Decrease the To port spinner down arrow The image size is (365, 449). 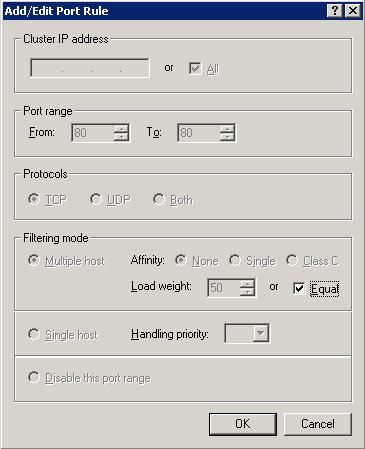click(227, 136)
